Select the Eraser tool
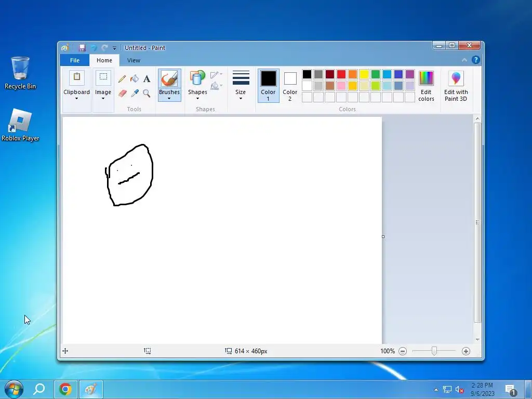The height and width of the screenshot is (399, 532). tap(122, 93)
